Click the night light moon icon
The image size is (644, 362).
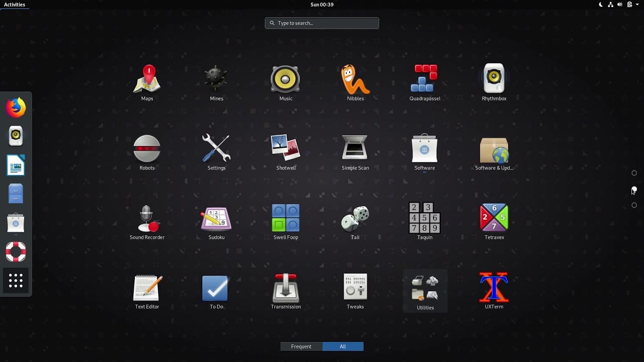(x=601, y=5)
